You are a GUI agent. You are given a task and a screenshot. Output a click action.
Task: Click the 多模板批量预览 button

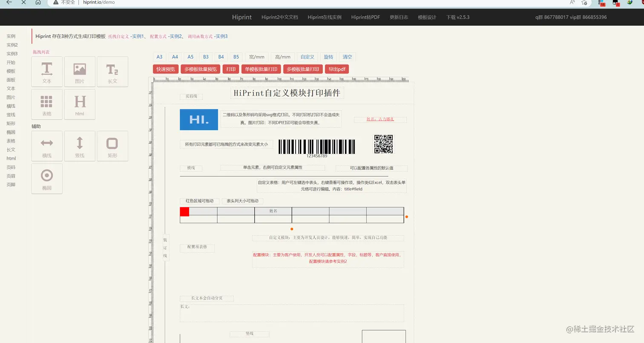pos(201,69)
